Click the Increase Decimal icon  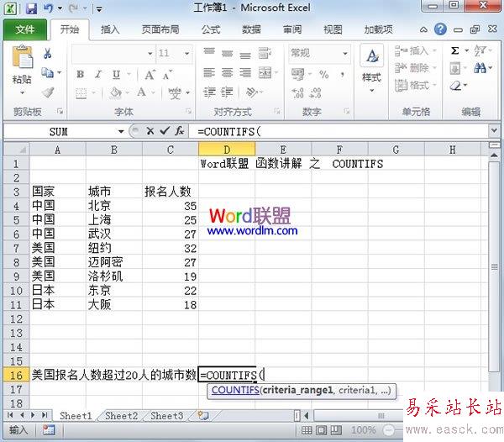coord(297,93)
